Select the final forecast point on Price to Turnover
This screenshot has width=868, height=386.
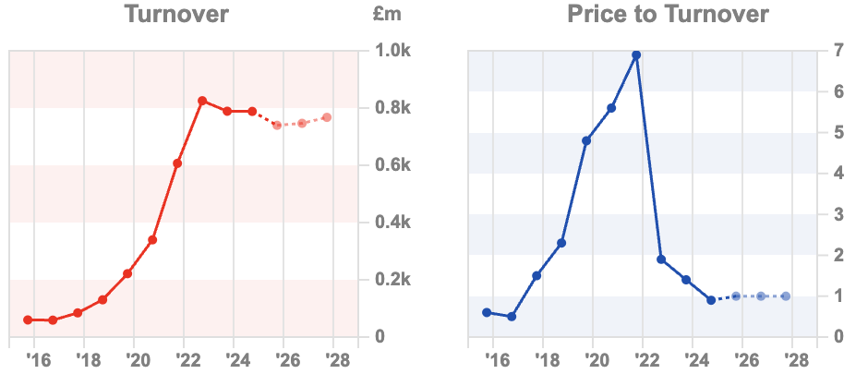[786, 296]
